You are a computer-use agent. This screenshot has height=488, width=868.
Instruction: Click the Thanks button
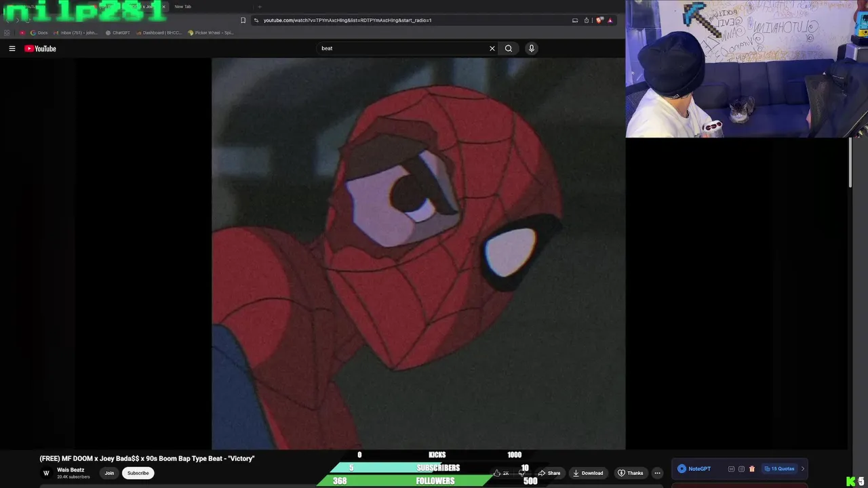pos(630,473)
